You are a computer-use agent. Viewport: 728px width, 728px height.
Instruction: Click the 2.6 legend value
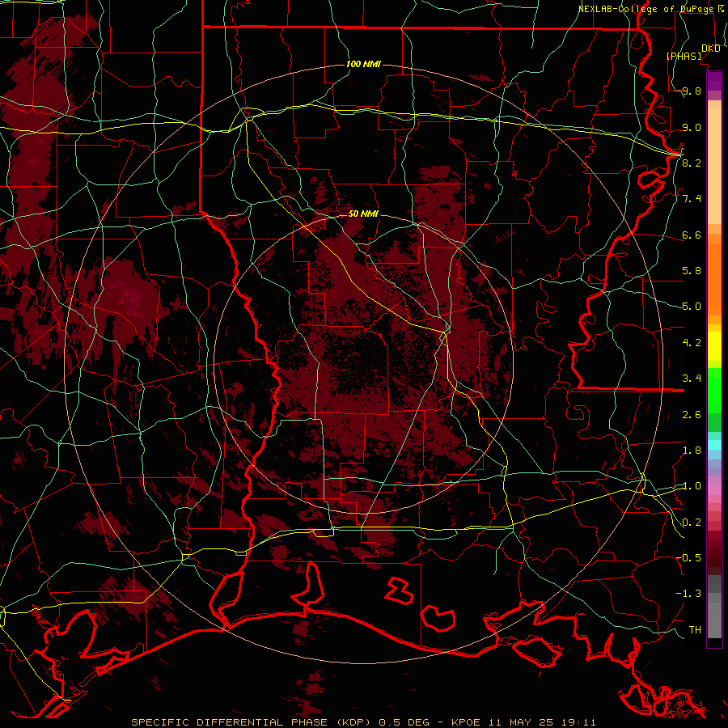692,414
